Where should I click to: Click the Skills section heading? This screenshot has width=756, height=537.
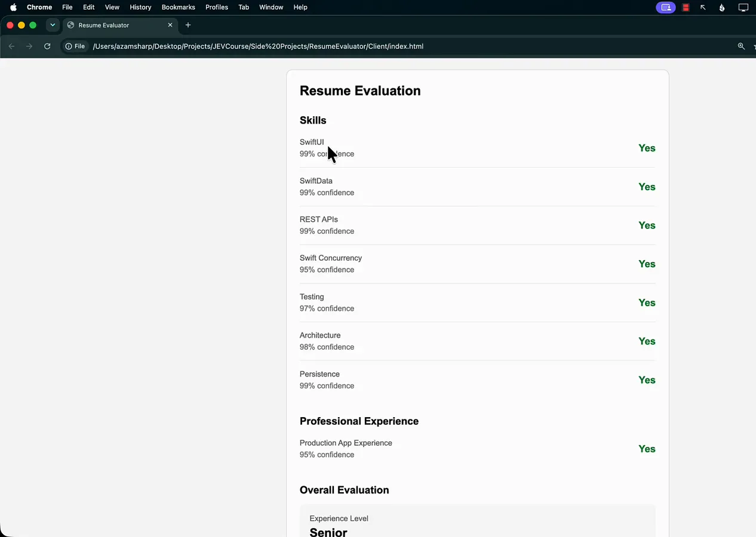point(313,121)
